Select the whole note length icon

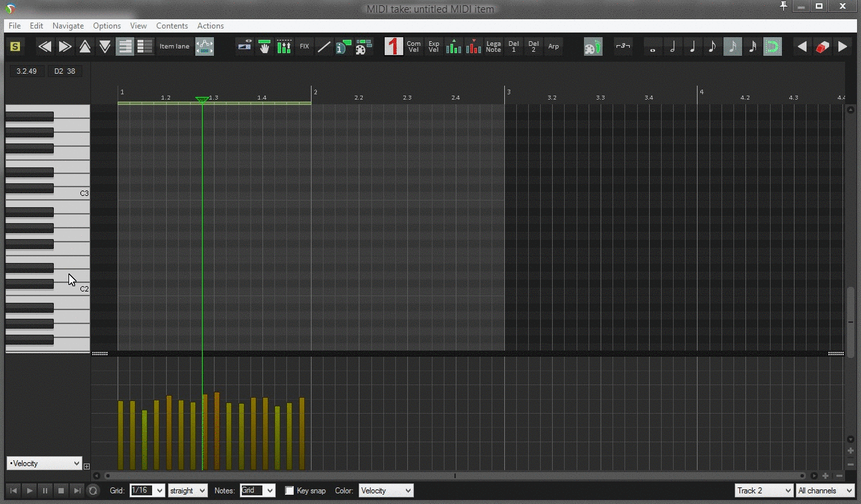point(653,46)
